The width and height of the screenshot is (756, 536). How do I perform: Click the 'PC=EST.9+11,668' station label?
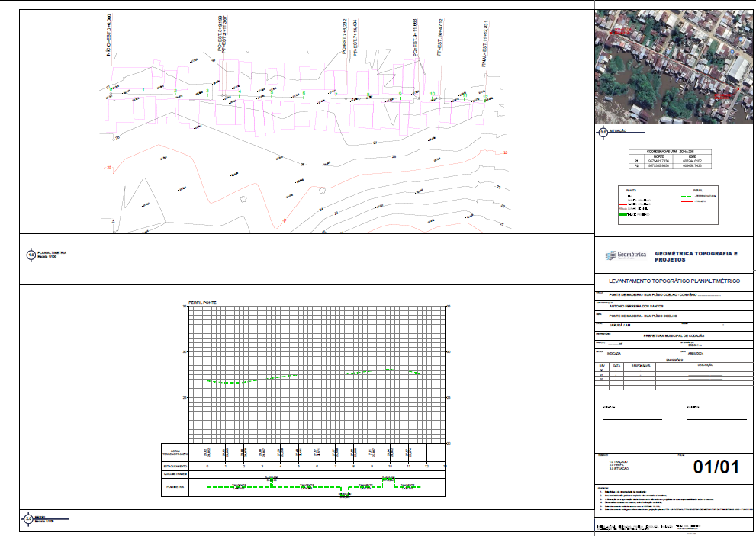point(415,38)
